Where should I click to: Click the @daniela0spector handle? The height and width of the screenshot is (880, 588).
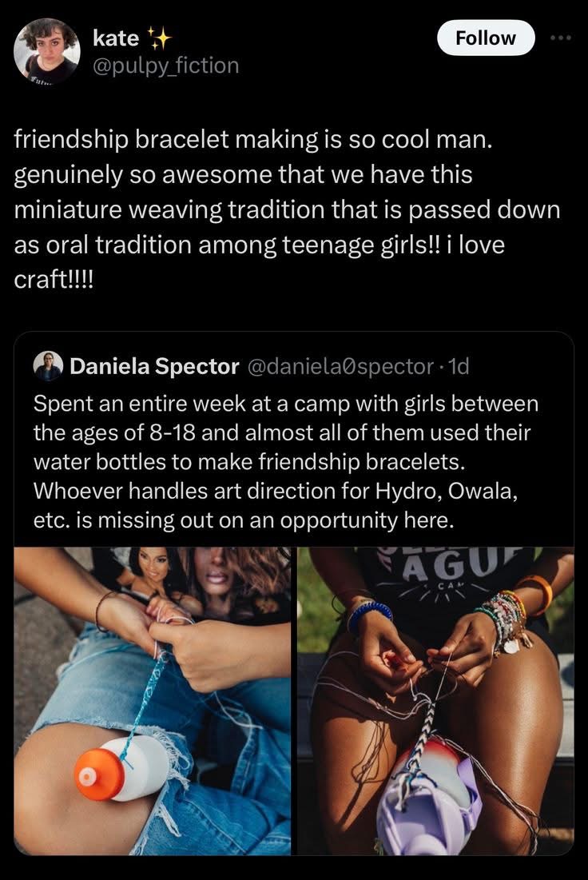[343, 366]
